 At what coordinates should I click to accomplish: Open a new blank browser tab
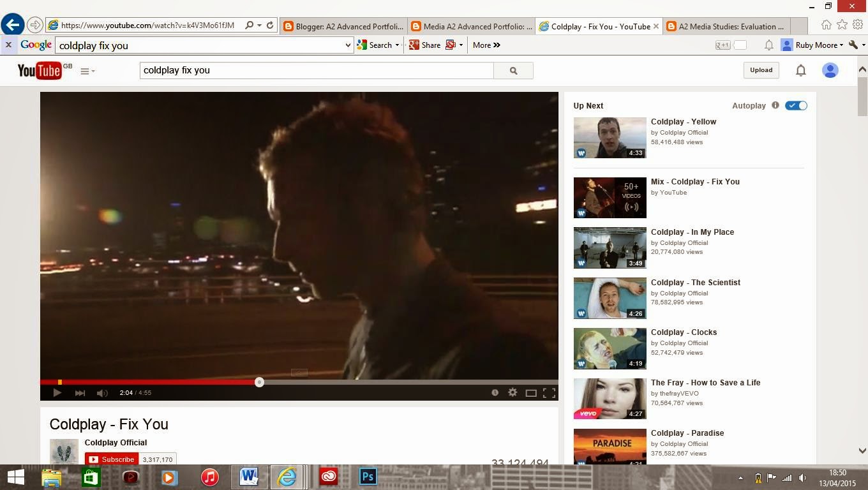tap(800, 26)
